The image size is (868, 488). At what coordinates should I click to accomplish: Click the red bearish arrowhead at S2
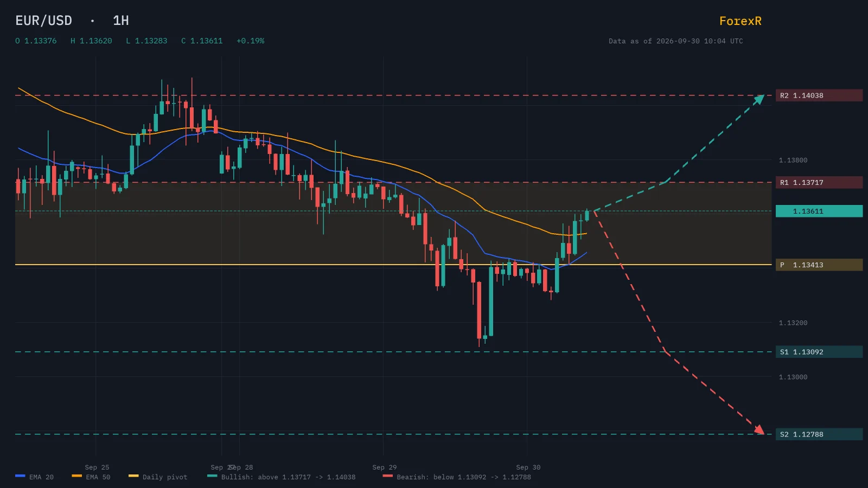point(759,430)
